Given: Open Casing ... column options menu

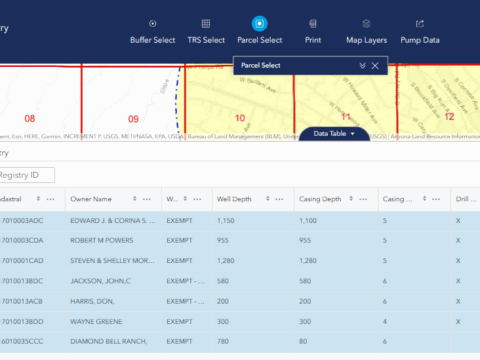Looking at the screenshot, I should coord(436,199).
